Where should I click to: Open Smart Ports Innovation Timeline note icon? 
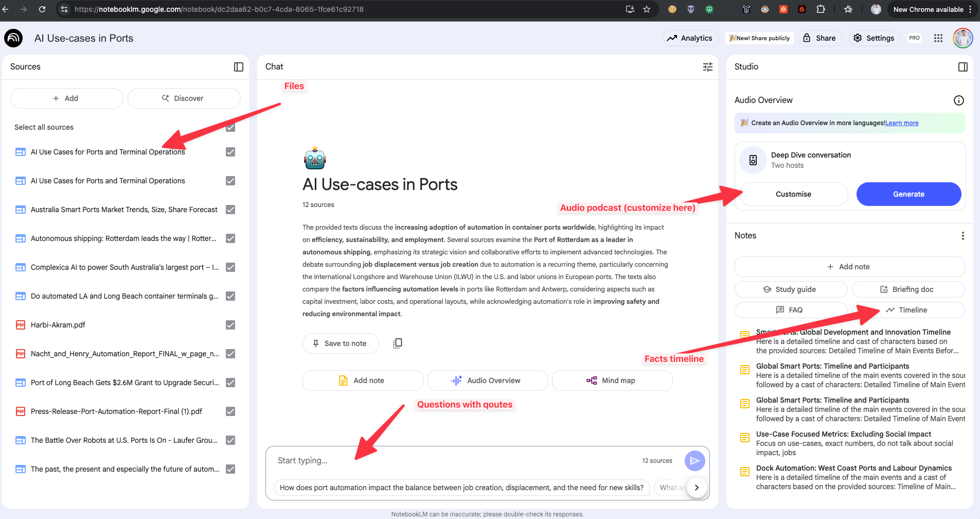pyautogui.click(x=745, y=335)
